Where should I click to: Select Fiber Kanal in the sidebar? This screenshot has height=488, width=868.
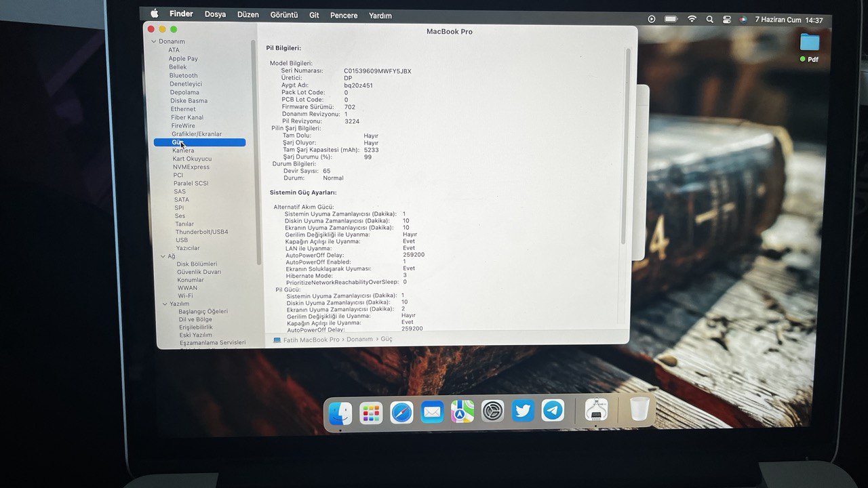pyautogui.click(x=187, y=117)
